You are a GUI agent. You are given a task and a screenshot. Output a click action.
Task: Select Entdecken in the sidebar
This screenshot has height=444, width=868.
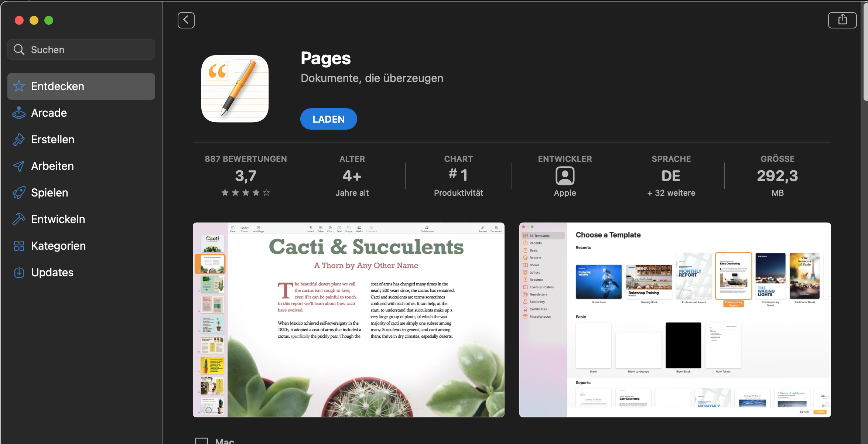81,86
